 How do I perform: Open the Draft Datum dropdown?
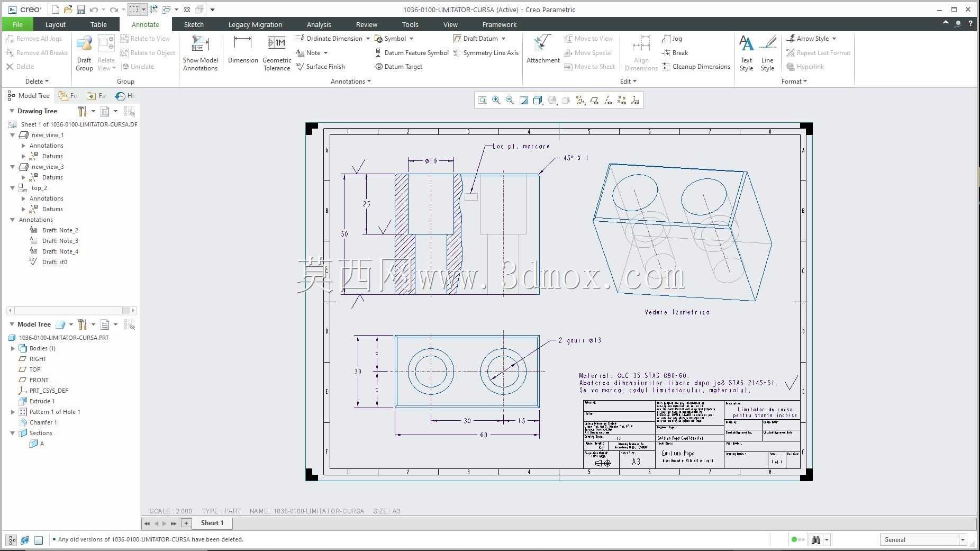tap(503, 39)
